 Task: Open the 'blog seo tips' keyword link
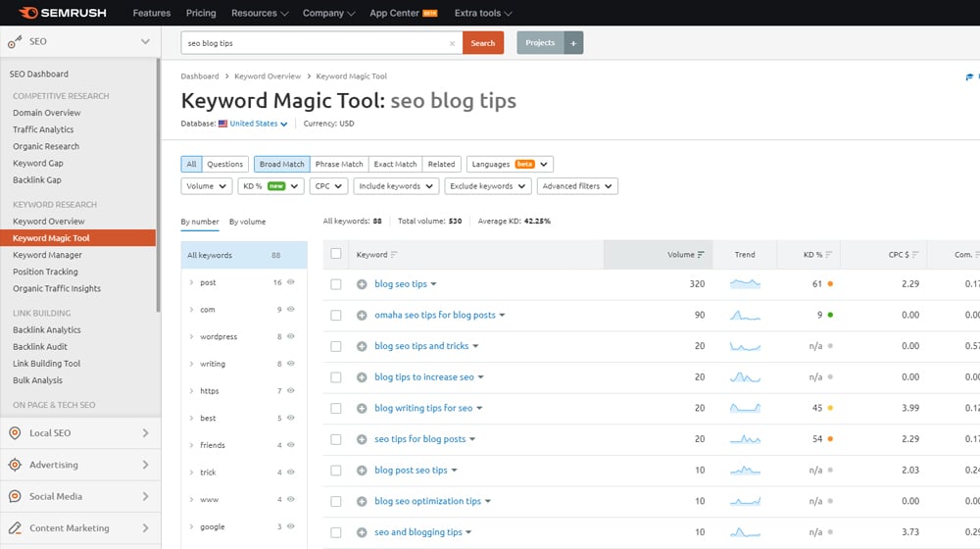pyautogui.click(x=401, y=284)
